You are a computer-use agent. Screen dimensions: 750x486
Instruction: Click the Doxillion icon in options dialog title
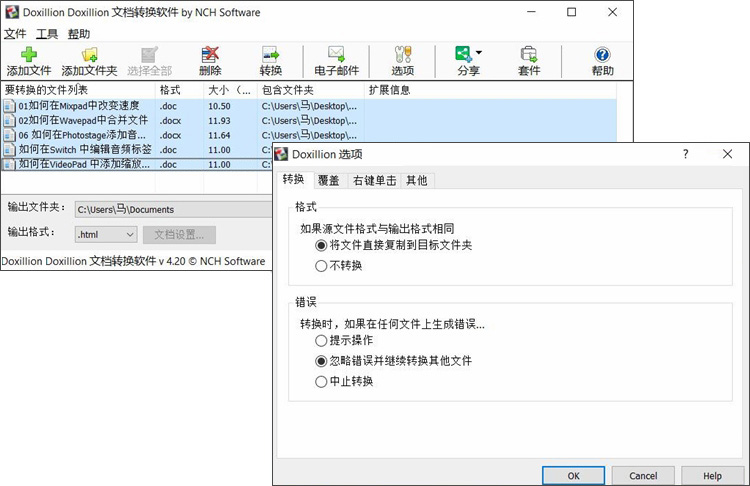[281, 154]
